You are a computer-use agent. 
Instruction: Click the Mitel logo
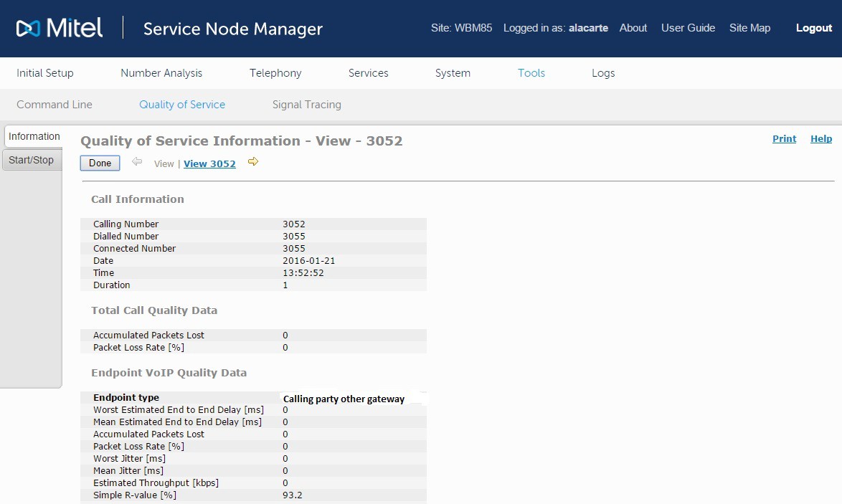59,28
